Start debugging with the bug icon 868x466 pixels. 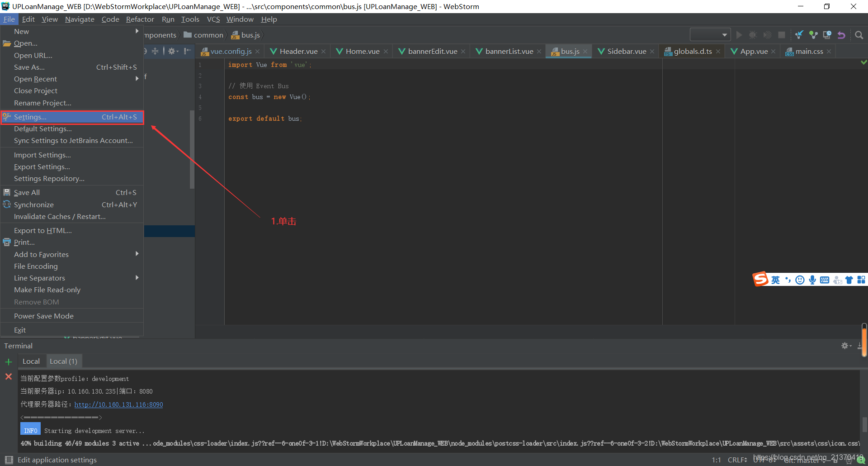pos(753,35)
